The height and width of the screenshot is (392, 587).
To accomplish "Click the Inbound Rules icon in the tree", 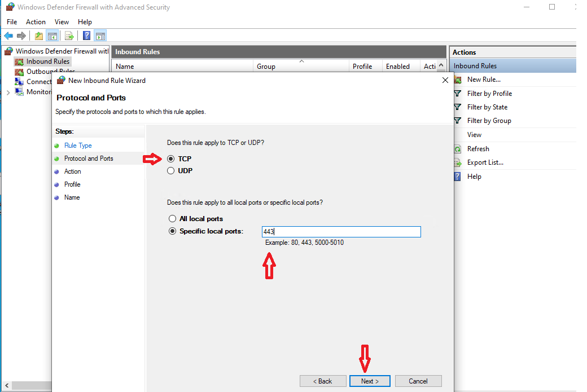I will pos(19,61).
